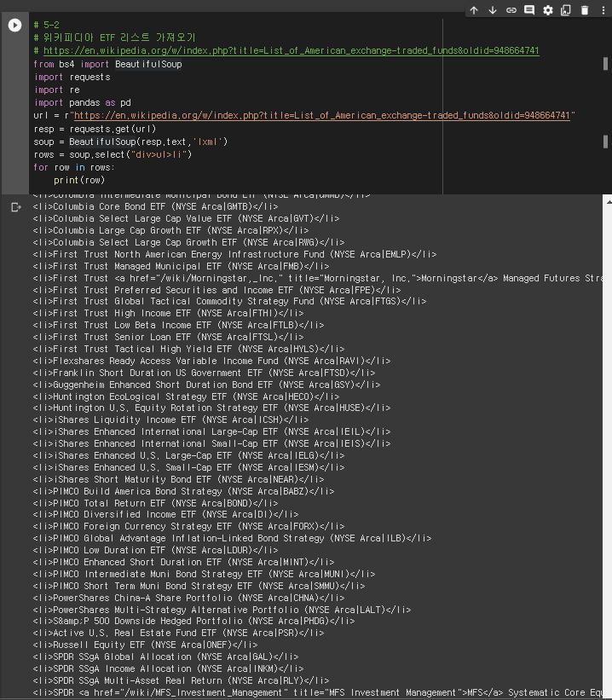Click output row 'First Trust North American Energy Infrastructure Fund'

234,254
